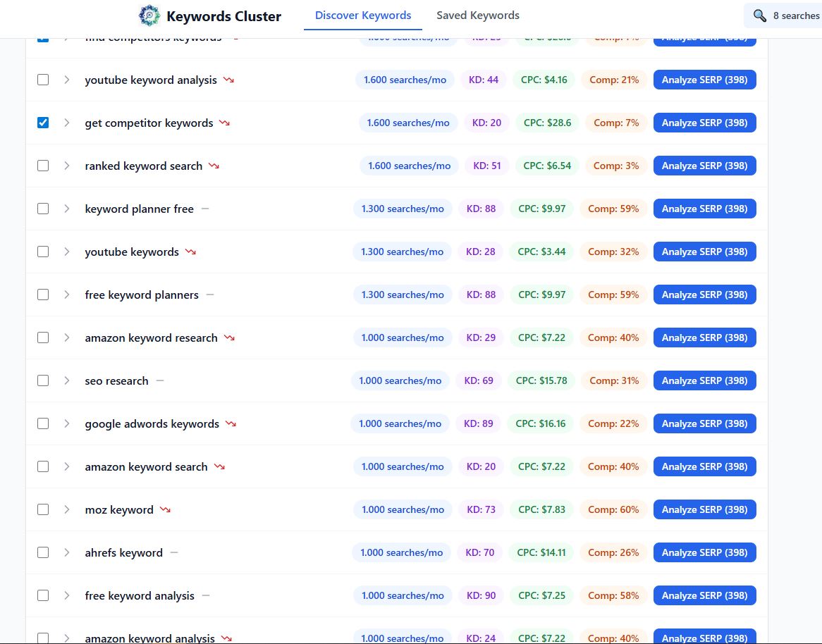
Task: Click Analyze SERP for seo research
Action: tap(704, 380)
